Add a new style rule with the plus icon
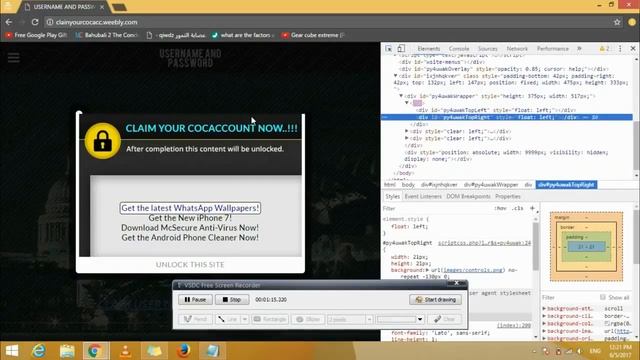Image resolution: width=640 pixels, height=360 pixels. pos(532,208)
